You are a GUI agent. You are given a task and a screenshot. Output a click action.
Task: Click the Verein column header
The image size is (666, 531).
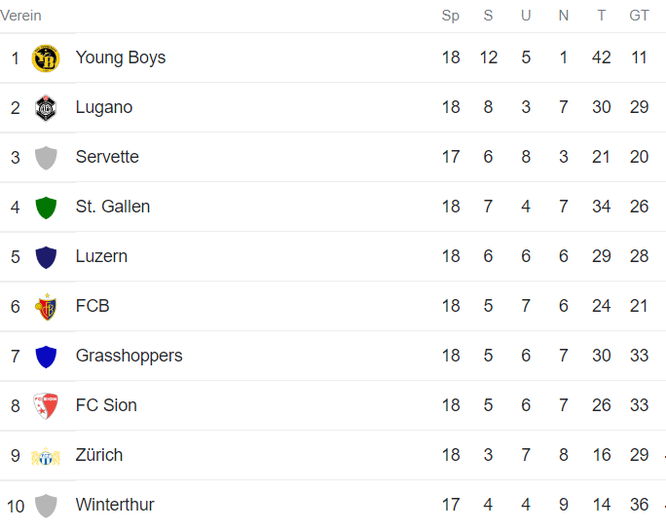click(21, 16)
